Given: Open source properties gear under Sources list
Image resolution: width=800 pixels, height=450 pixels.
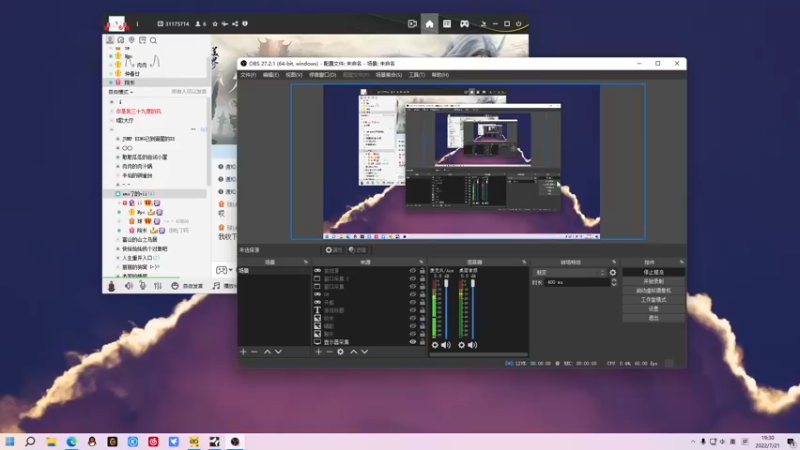Looking at the screenshot, I should tap(340, 352).
